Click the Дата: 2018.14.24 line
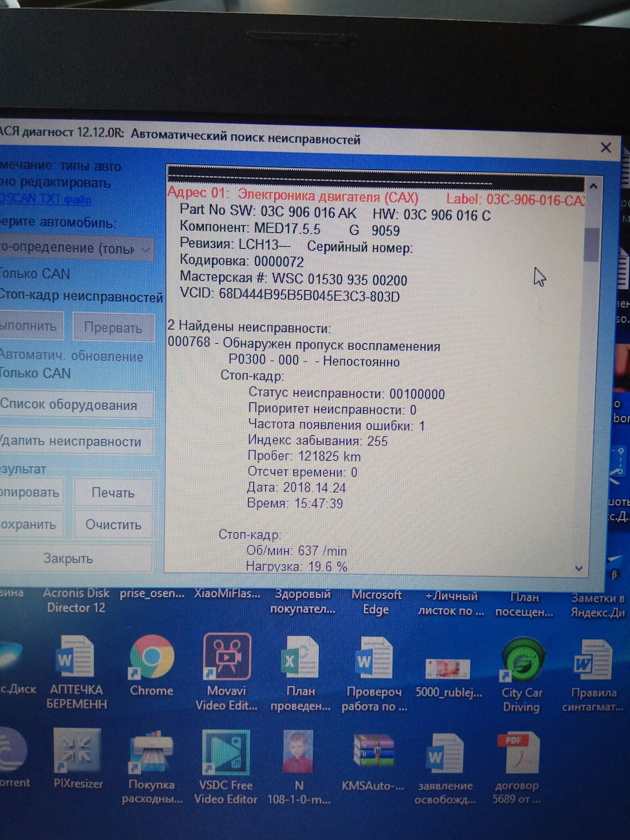 (297, 488)
